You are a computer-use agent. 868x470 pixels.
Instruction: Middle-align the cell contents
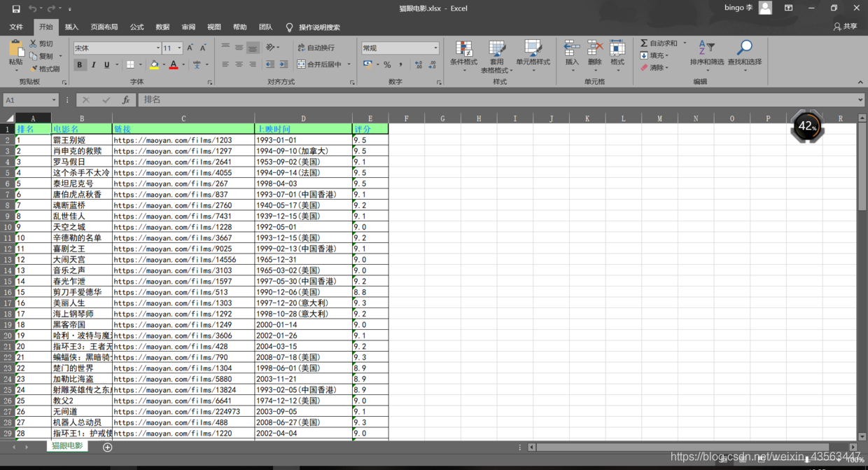239,48
